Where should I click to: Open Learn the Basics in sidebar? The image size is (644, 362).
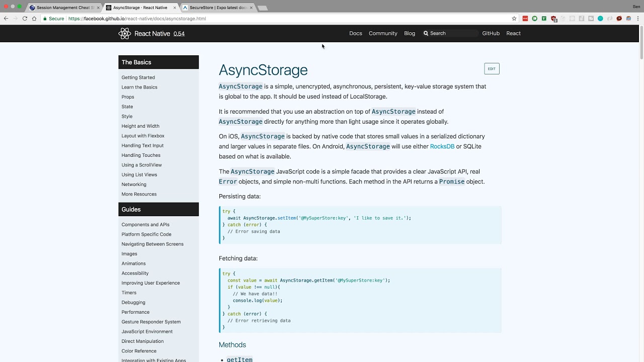139,87
